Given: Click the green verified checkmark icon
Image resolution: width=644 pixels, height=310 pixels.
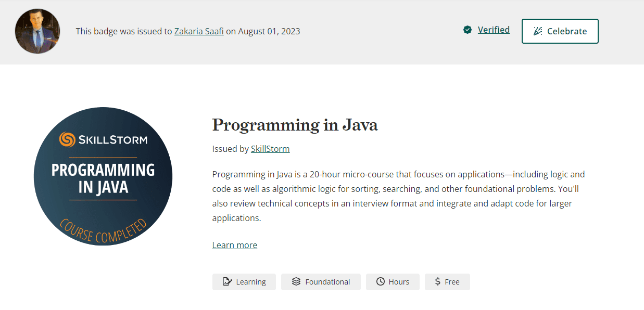Looking at the screenshot, I should pyautogui.click(x=468, y=30).
